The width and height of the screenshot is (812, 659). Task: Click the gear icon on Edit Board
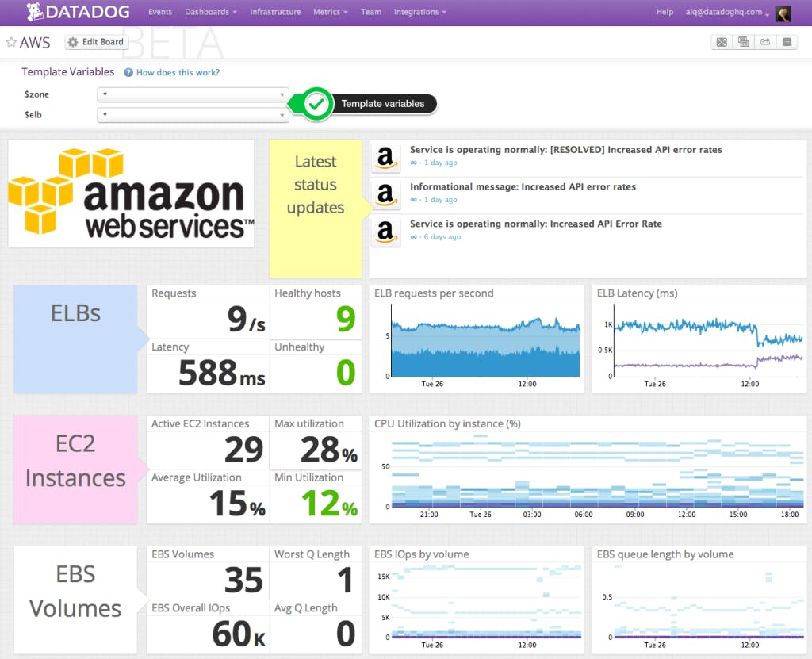pos(71,41)
